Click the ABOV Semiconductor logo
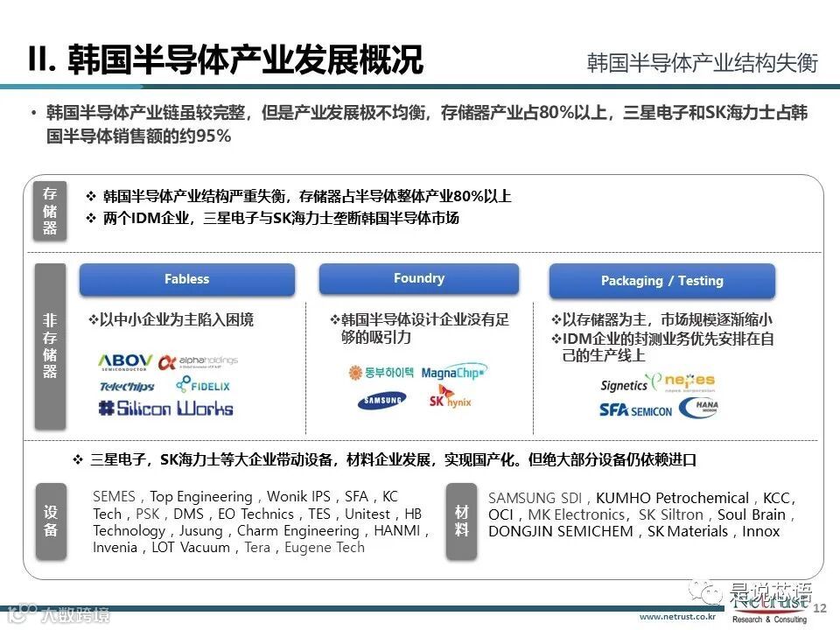Screen dimensions: 840x630 [x=125, y=362]
